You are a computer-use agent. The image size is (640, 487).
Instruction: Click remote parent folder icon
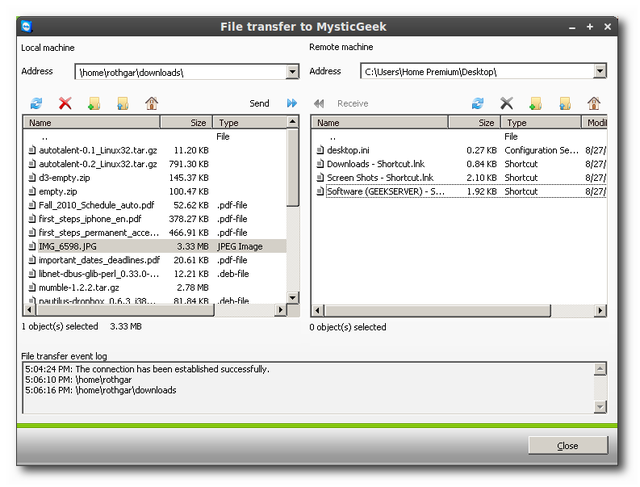click(565, 103)
